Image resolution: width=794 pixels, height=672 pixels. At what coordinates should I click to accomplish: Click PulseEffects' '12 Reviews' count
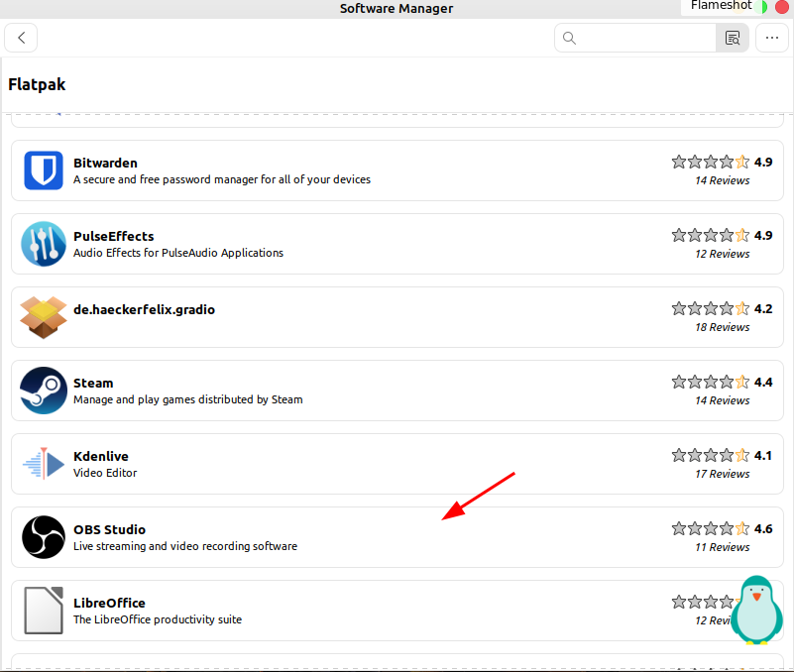pyautogui.click(x=722, y=254)
